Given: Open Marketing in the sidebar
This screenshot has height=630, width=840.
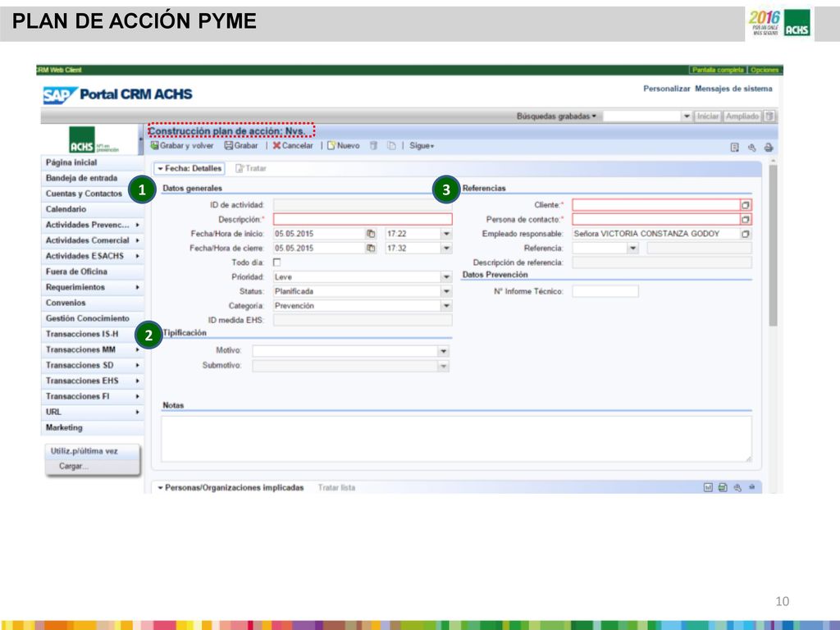Looking at the screenshot, I should [x=92, y=427].
